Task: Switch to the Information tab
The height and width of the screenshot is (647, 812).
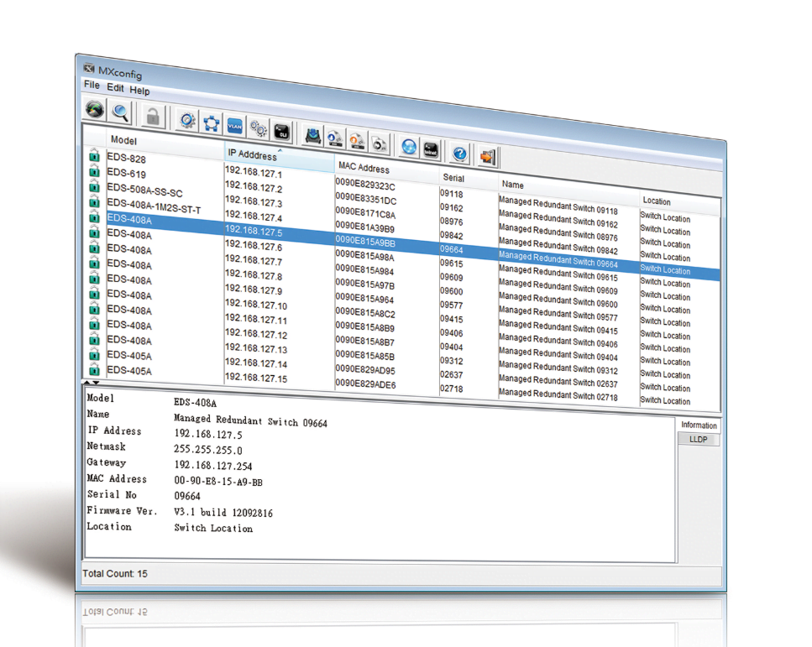Action: pos(699,425)
